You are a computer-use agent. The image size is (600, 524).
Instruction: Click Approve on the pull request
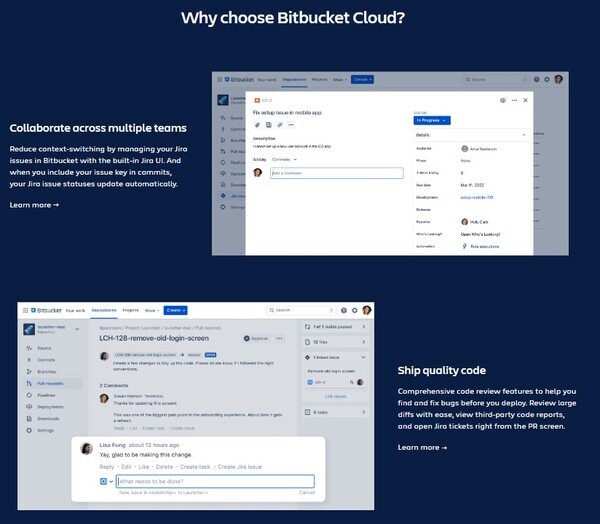coord(256,338)
